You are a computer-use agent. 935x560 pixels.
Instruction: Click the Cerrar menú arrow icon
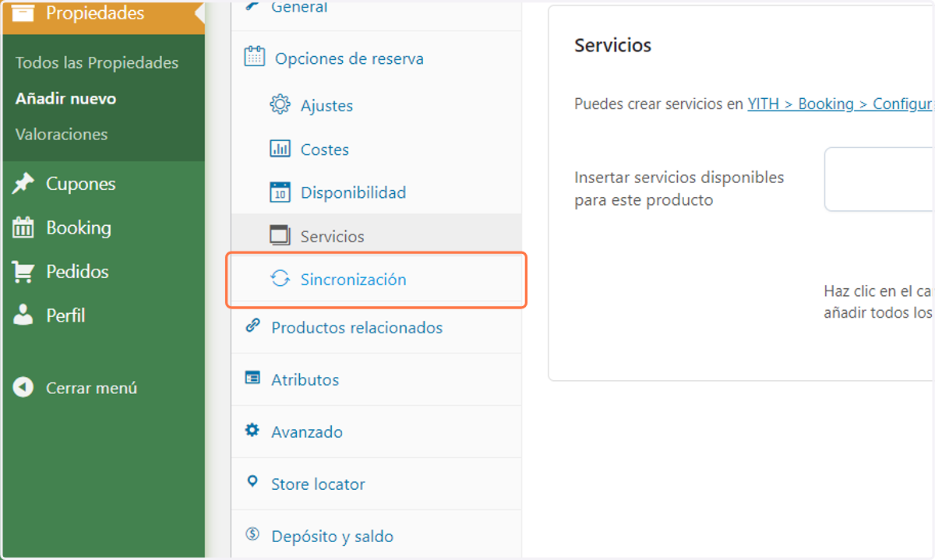23,387
